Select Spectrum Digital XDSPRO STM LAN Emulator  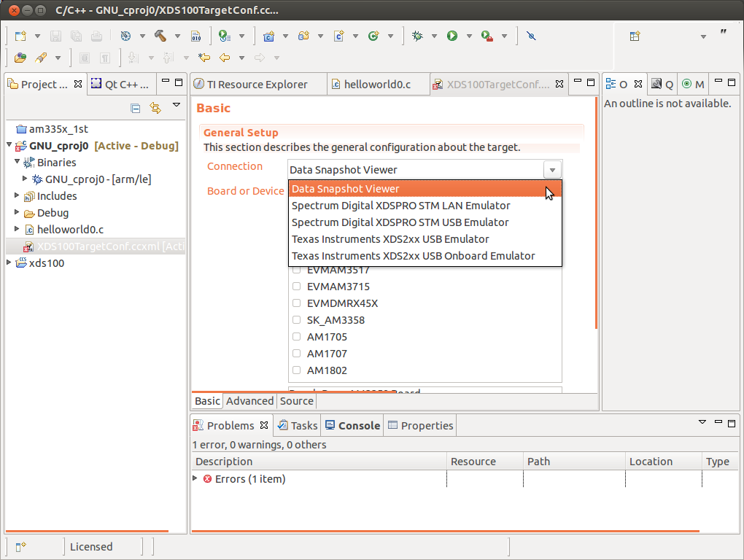[425, 206]
